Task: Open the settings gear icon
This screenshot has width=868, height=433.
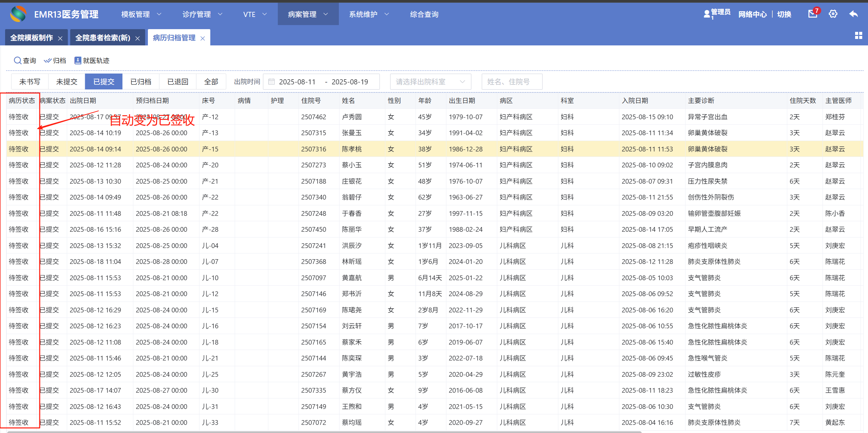Action: (x=833, y=14)
